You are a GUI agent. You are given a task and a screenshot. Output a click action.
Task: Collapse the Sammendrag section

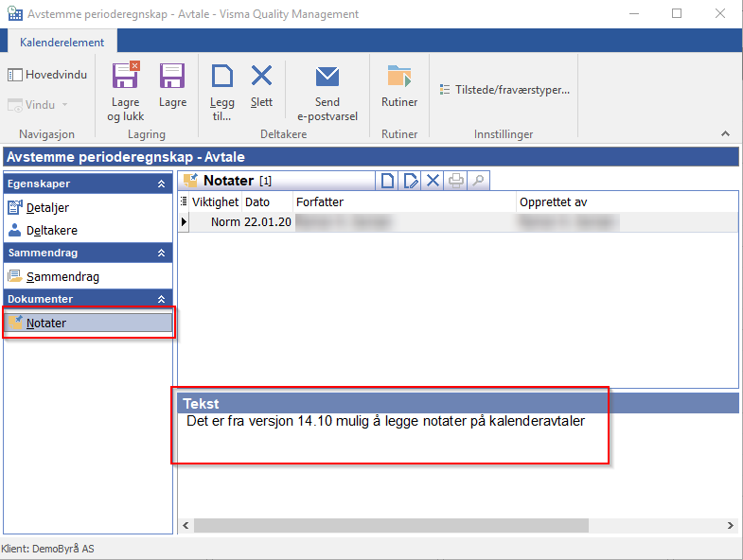click(161, 253)
